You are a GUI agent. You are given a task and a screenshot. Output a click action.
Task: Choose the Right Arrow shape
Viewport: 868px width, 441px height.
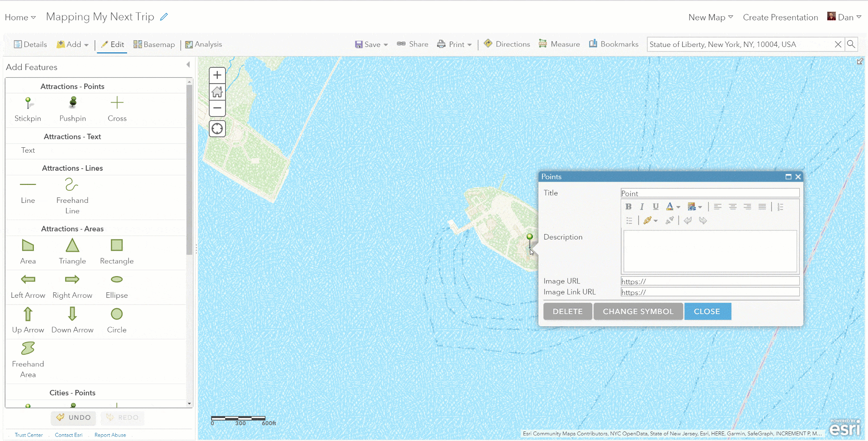click(x=72, y=286)
